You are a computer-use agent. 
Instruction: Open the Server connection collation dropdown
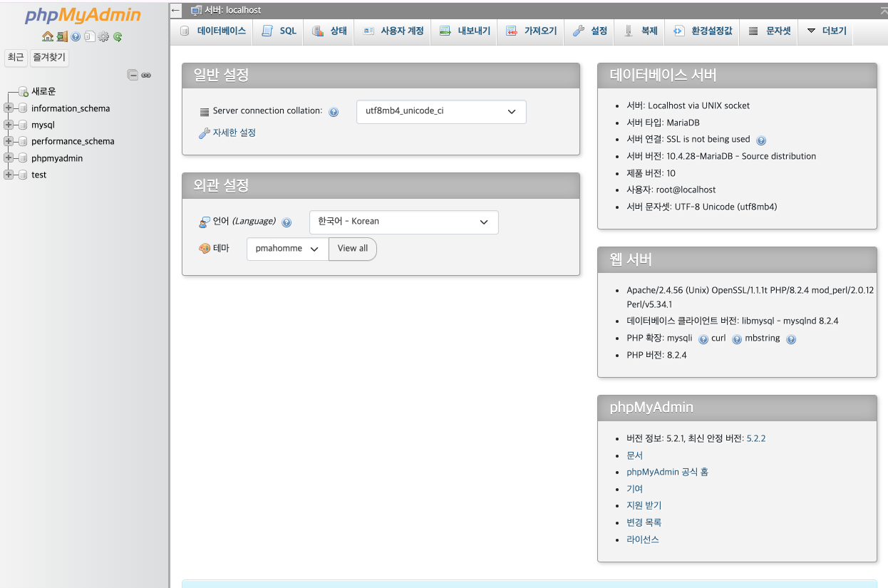[x=441, y=112]
